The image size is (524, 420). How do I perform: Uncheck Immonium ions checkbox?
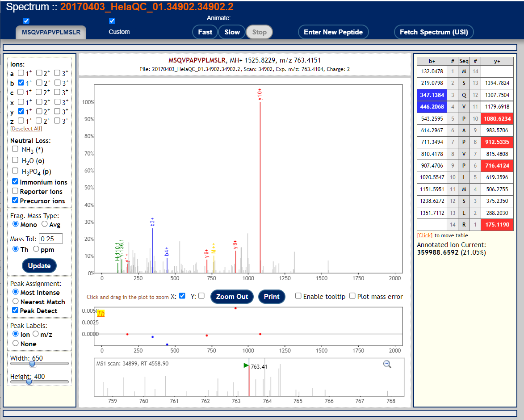pyautogui.click(x=15, y=181)
